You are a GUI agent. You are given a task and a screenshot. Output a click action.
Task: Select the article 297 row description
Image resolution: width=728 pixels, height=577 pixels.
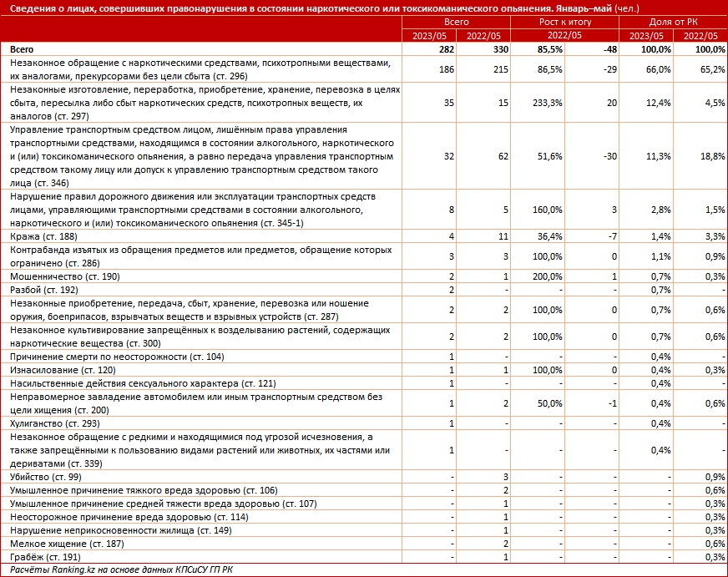point(205,103)
